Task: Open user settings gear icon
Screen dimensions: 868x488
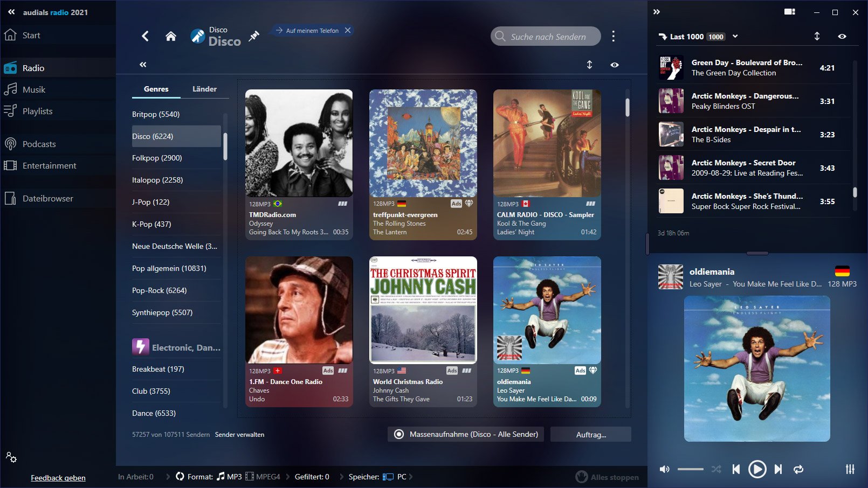Action: pyautogui.click(x=11, y=457)
